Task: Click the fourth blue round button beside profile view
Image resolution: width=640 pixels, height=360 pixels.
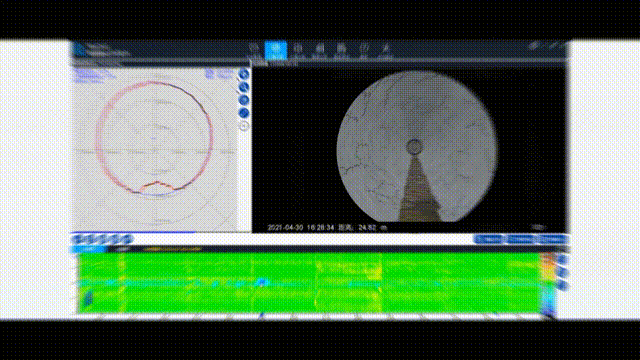Action: pyautogui.click(x=244, y=113)
